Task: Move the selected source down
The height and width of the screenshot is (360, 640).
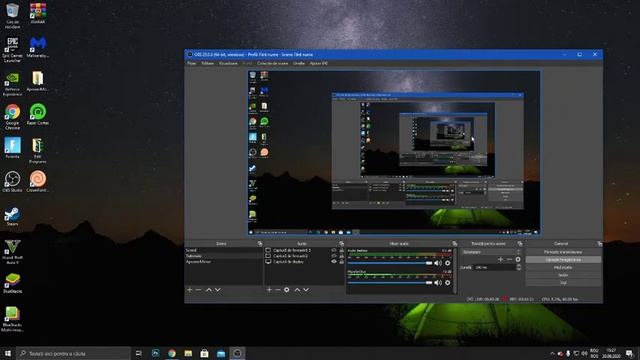Action: pyautogui.click(x=306, y=290)
